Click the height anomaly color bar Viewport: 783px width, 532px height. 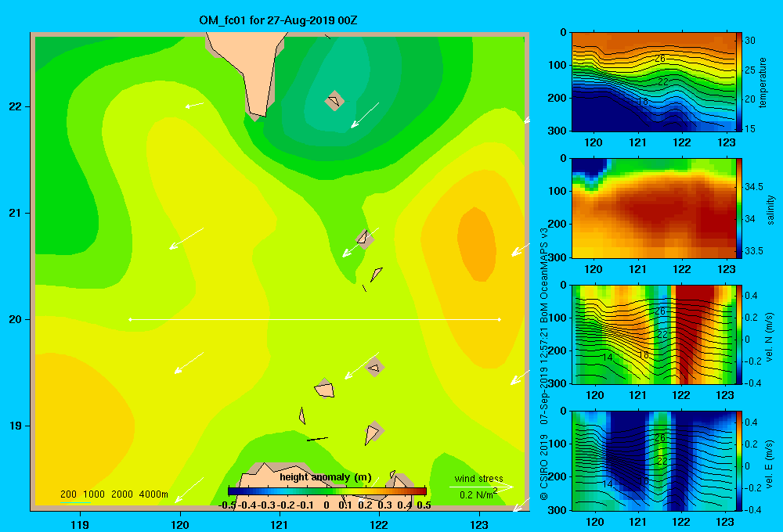point(327,491)
